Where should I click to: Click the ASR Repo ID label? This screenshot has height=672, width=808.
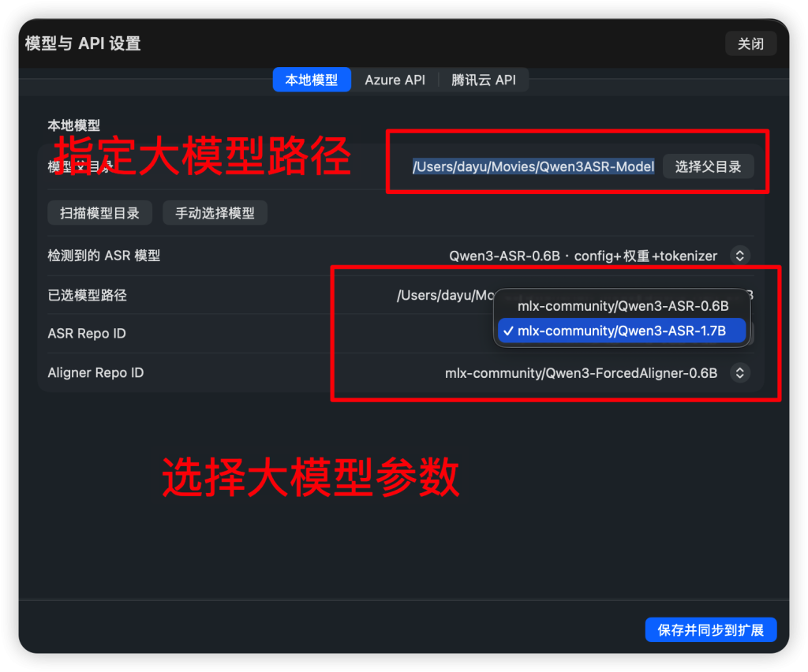tap(87, 334)
